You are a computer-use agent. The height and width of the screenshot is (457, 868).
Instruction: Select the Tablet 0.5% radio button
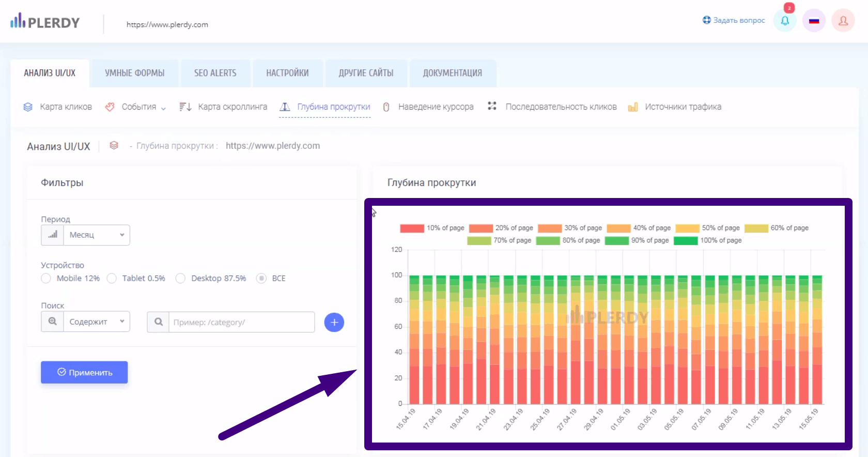[x=112, y=278]
